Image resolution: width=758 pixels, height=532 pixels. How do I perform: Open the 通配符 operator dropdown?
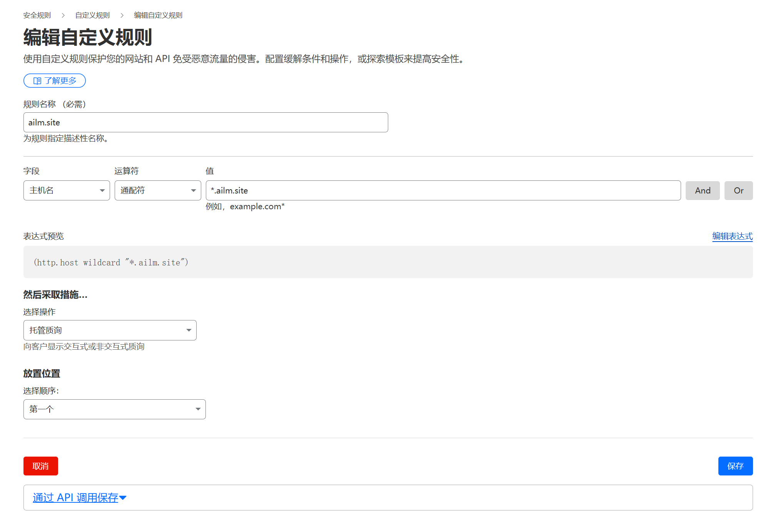click(158, 190)
